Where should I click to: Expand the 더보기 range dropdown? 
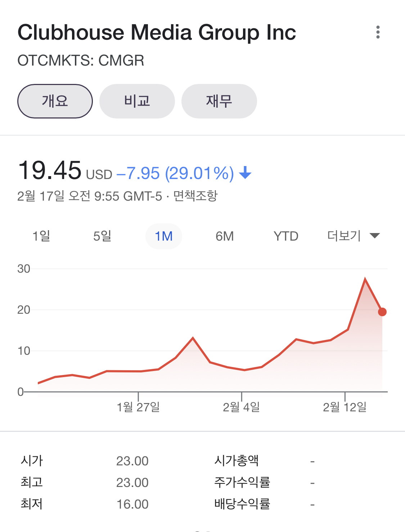(353, 236)
